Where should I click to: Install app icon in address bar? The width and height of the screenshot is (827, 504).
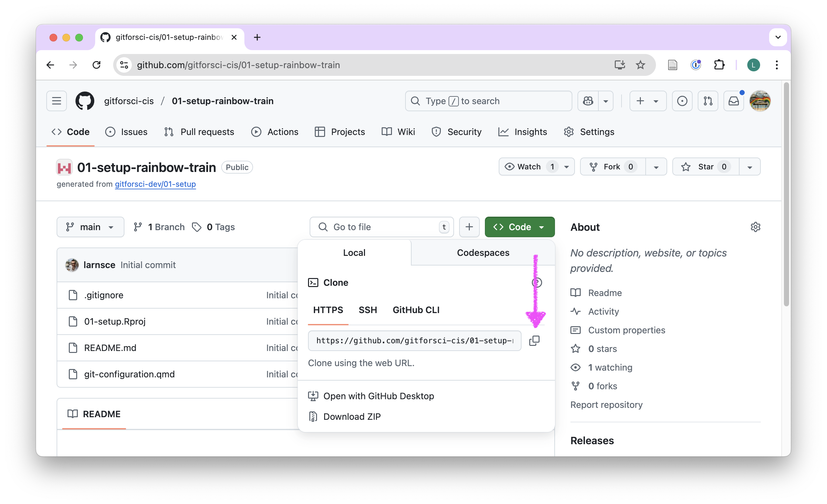tap(620, 65)
